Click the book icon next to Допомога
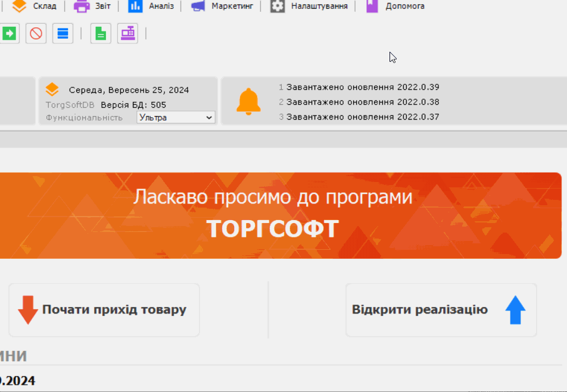The width and height of the screenshot is (567, 392). 372,6
